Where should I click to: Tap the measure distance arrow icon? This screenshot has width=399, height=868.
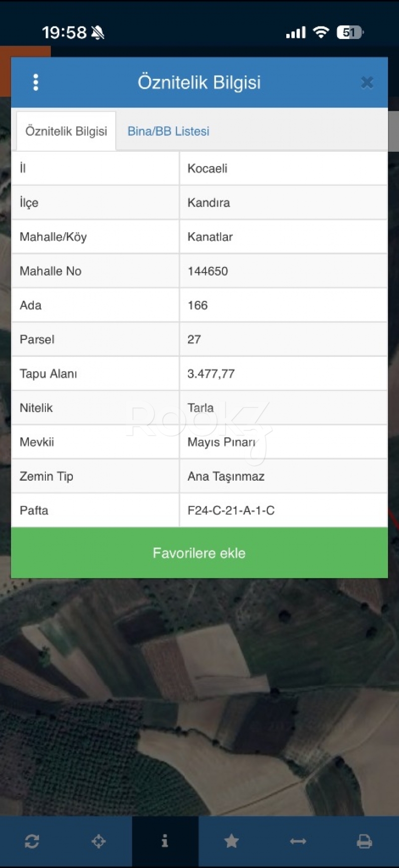[298, 842]
